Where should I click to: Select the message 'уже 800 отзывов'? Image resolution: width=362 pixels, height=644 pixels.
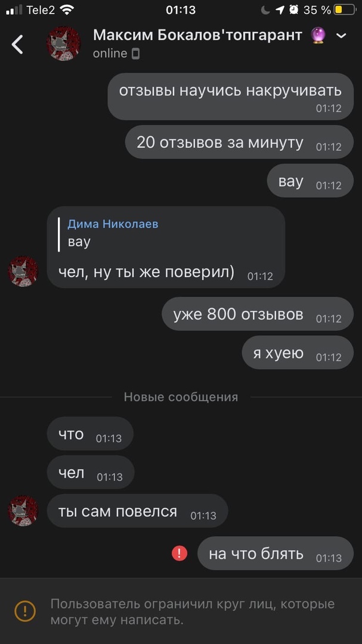point(258,314)
